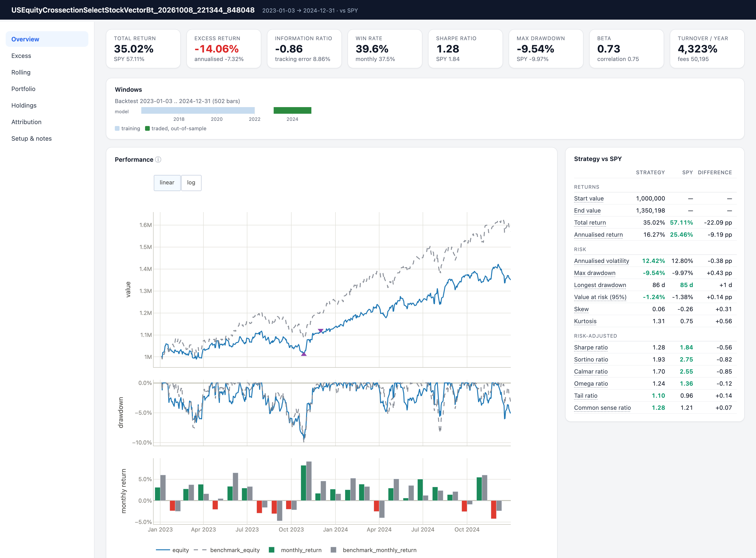Open the Attribution section
This screenshot has width=756, height=558.
(x=47, y=122)
